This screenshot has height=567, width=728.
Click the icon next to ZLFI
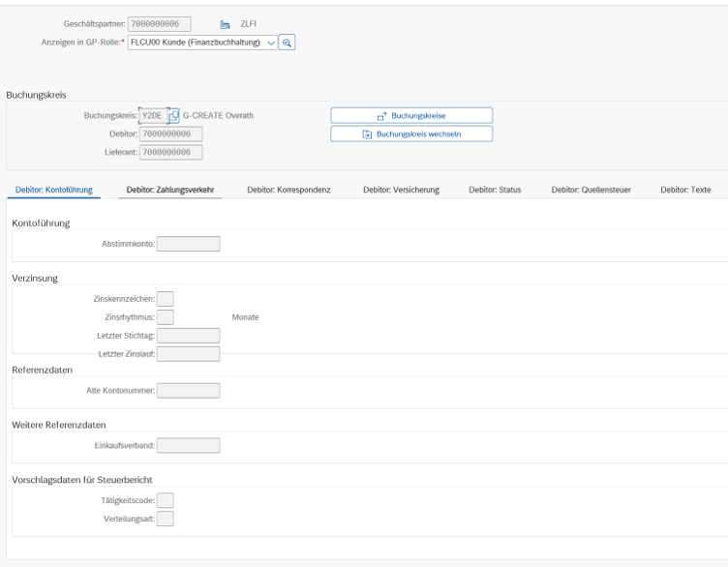tap(226, 24)
